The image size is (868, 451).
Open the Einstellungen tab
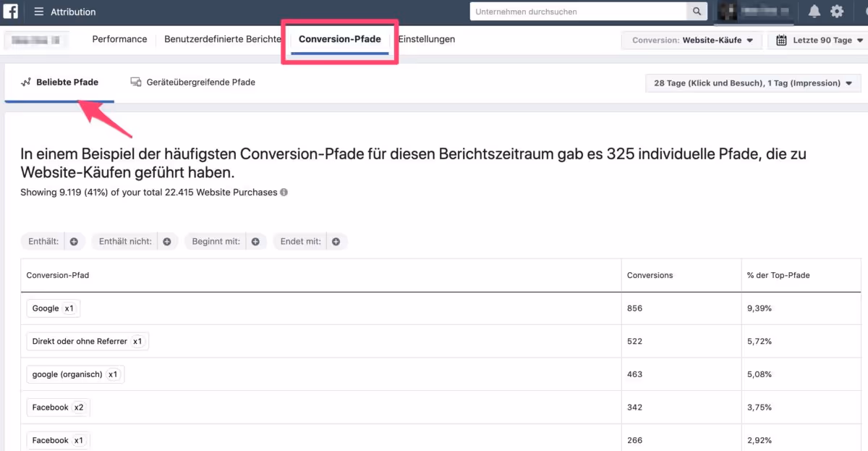pos(427,40)
